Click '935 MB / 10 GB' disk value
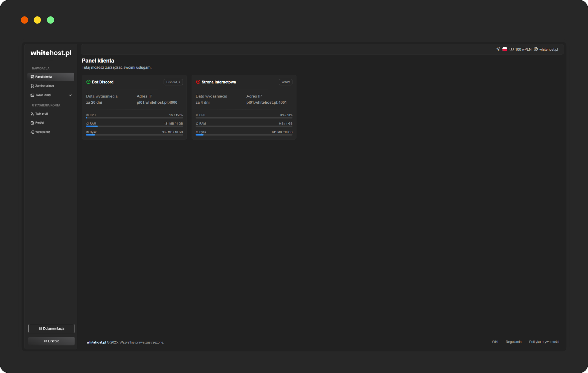 [172, 132]
